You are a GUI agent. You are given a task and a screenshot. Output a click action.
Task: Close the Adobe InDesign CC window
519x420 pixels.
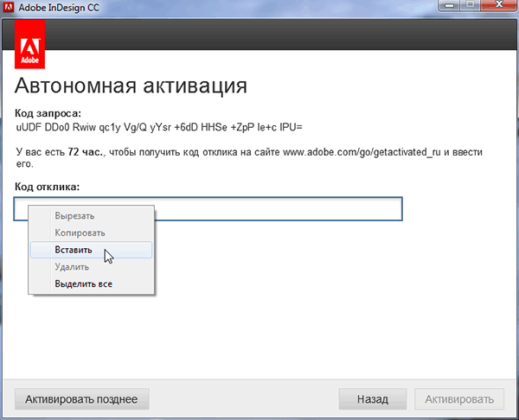(x=499, y=6)
